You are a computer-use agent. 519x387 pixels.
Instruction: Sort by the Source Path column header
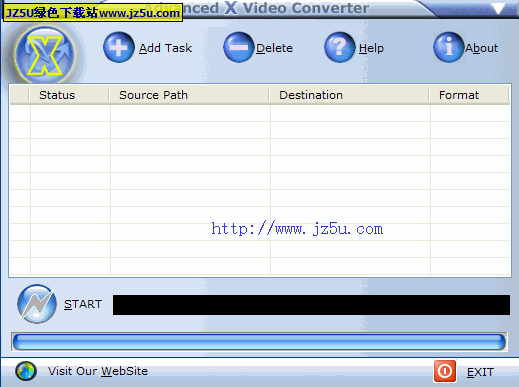[x=189, y=95]
